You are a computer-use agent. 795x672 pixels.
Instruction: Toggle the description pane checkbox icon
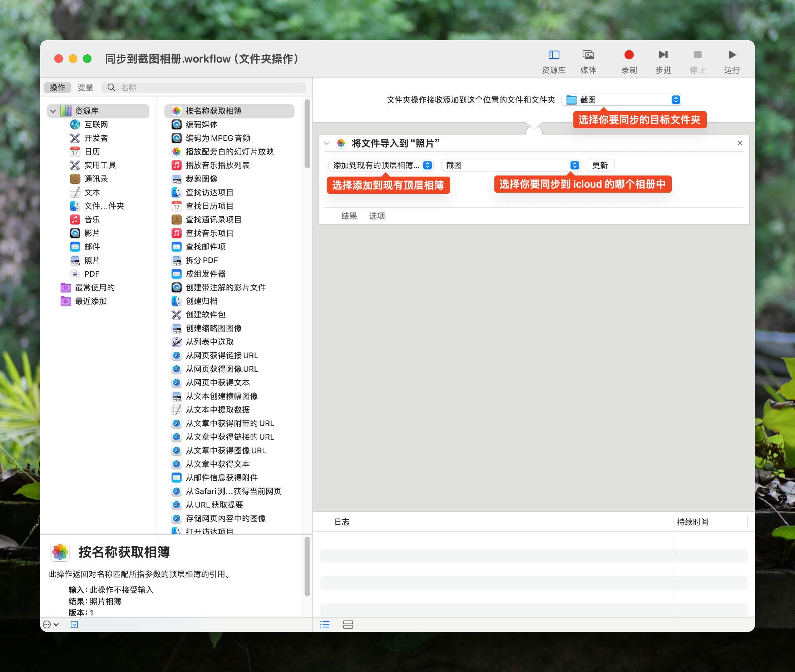(74, 625)
